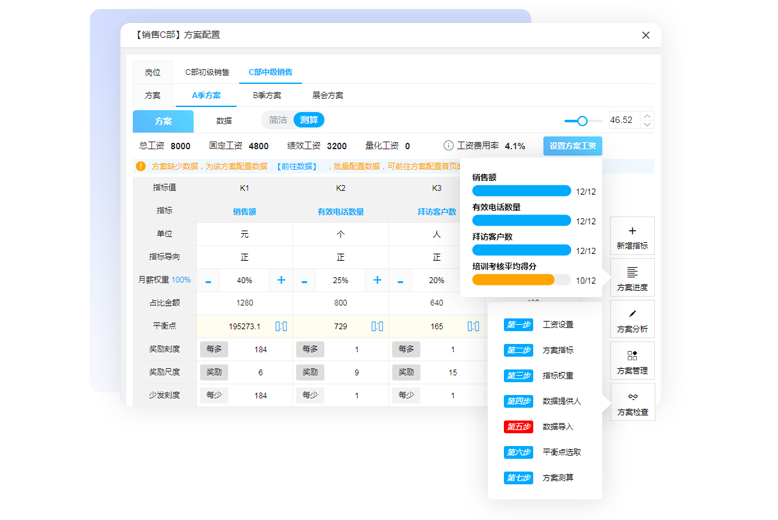The width and height of the screenshot is (778, 520).
Task: Toggle 奖励 in K1 奖励尺度 row
Action: (214, 372)
